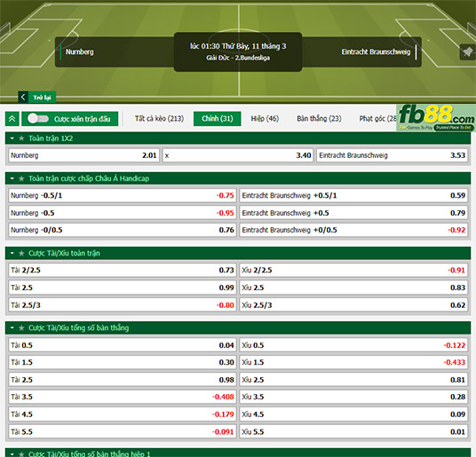Screen dimensions: 476x457
Task: Collapse the Cược Tài/Xỉu toàn trận section
Action: [12, 253]
